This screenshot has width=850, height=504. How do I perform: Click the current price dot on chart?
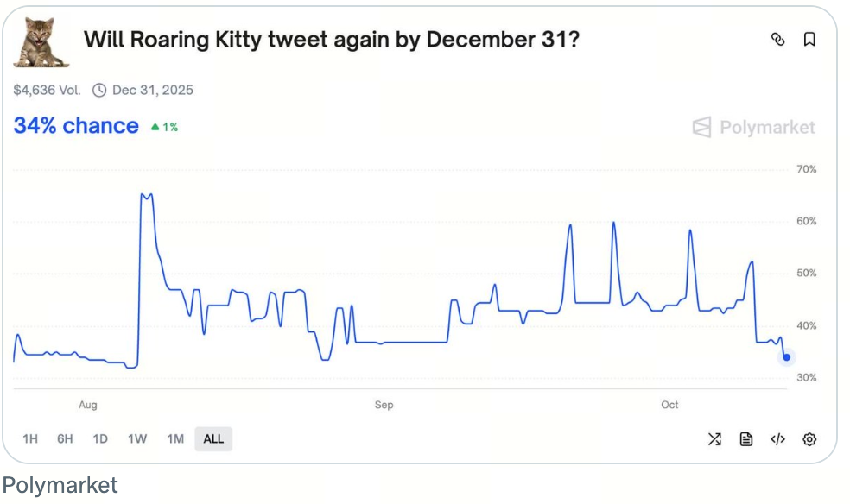pos(786,357)
